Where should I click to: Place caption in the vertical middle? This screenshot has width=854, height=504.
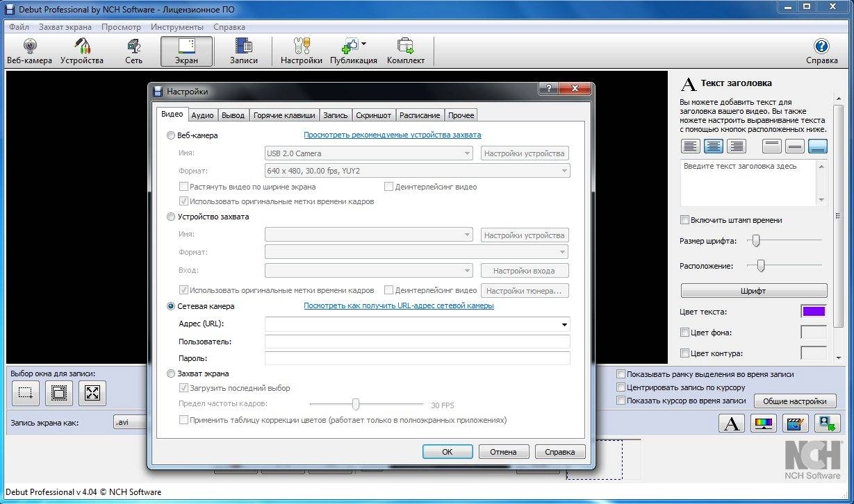[796, 146]
